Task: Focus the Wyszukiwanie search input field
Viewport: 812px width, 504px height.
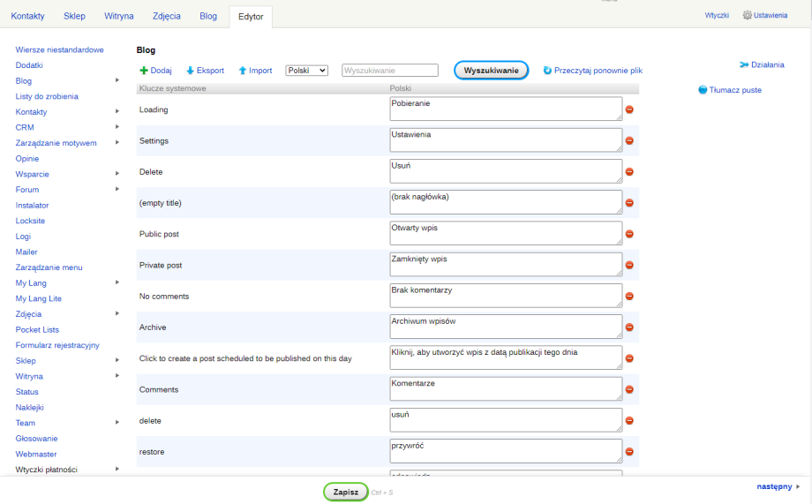Action: [390, 71]
